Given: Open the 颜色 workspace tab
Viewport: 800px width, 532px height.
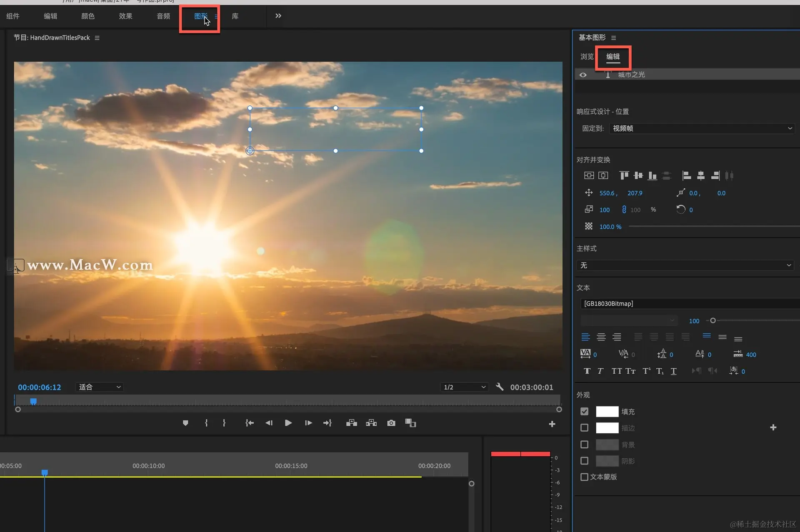Looking at the screenshot, I should (x=87, y=16).
